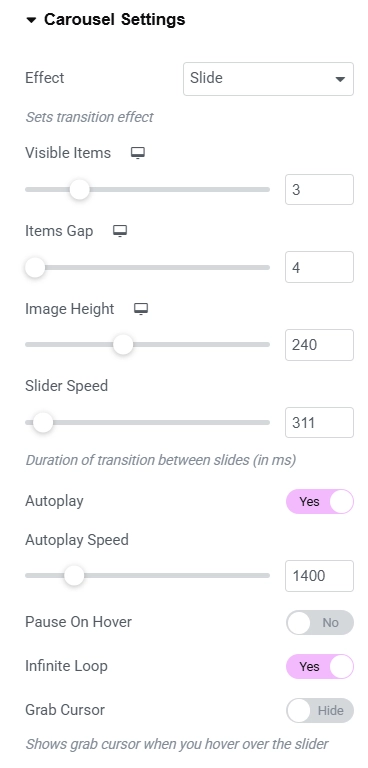Image resolution: width=368 pixels, height=768 pixels.
Task: Click the desktop icon next to Items Gap
Action: (x=120, y=231)
